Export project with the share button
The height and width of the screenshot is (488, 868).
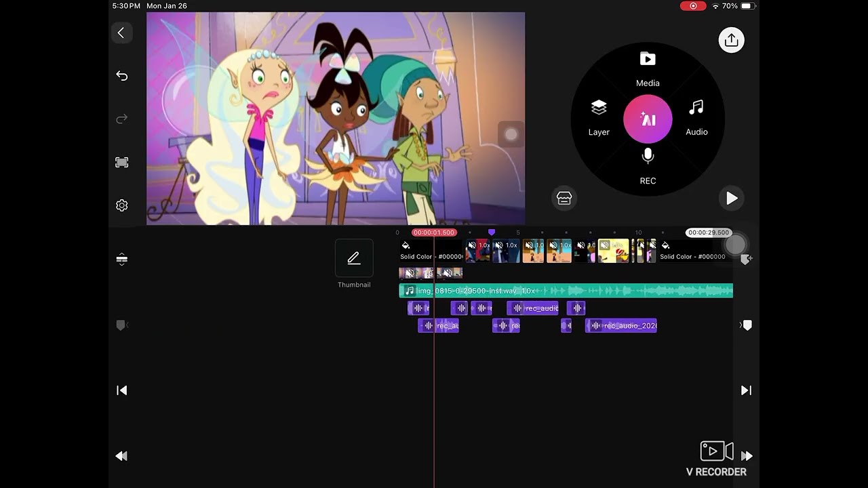[x=731, y=40]
